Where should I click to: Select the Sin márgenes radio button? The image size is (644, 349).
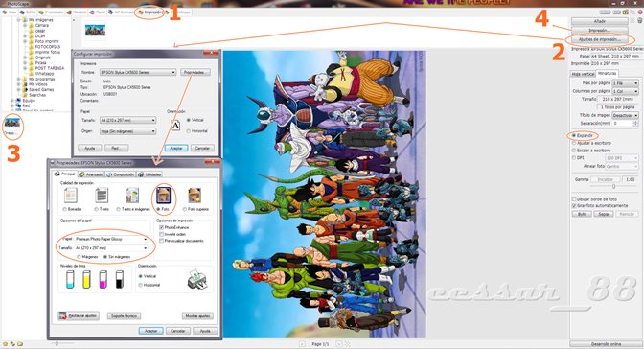pyautogui.click(x=105, y=257)
